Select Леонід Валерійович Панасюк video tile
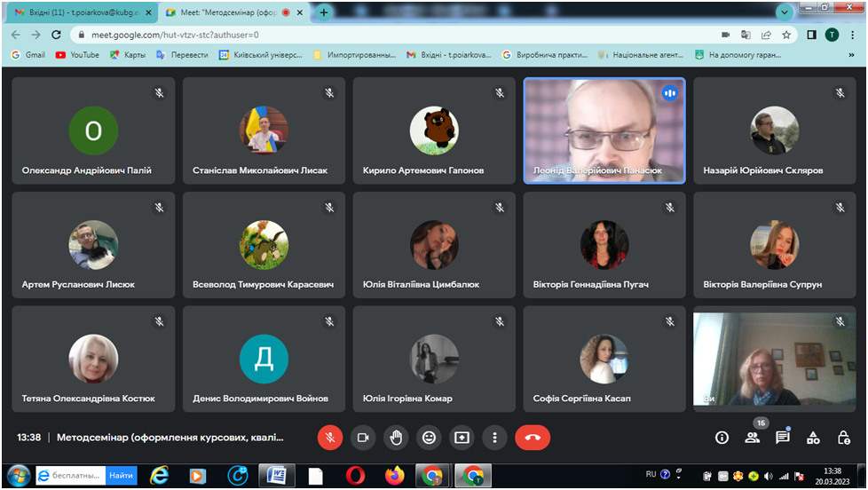Image resolution: width=868 pixels, height=490 pixels. [x=604, y=130]
